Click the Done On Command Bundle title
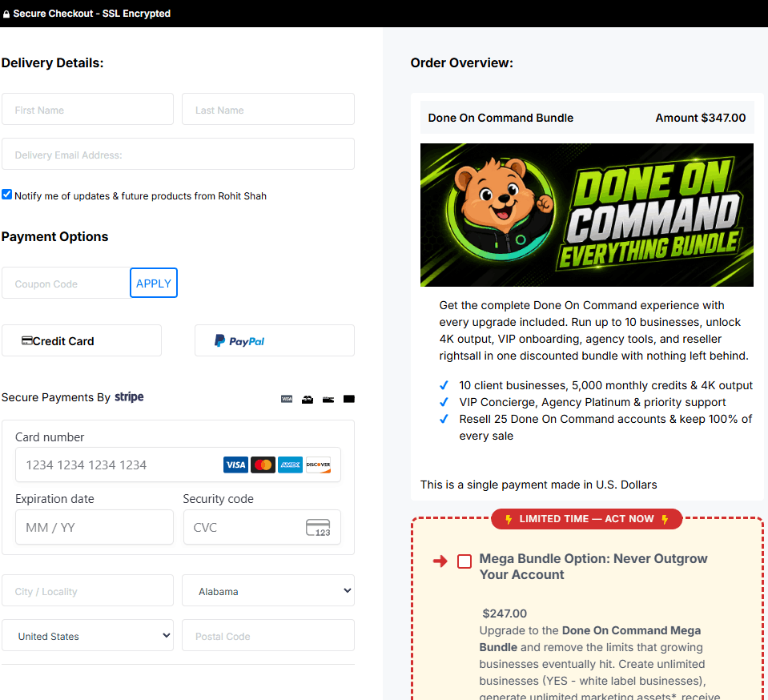The image size is (768, 700). tap(501, 118)
